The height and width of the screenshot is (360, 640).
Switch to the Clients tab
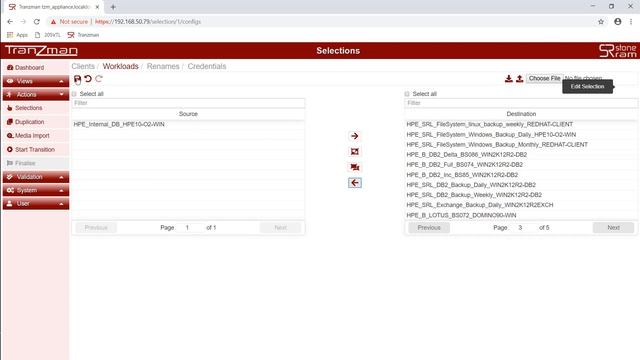[83, 66]
